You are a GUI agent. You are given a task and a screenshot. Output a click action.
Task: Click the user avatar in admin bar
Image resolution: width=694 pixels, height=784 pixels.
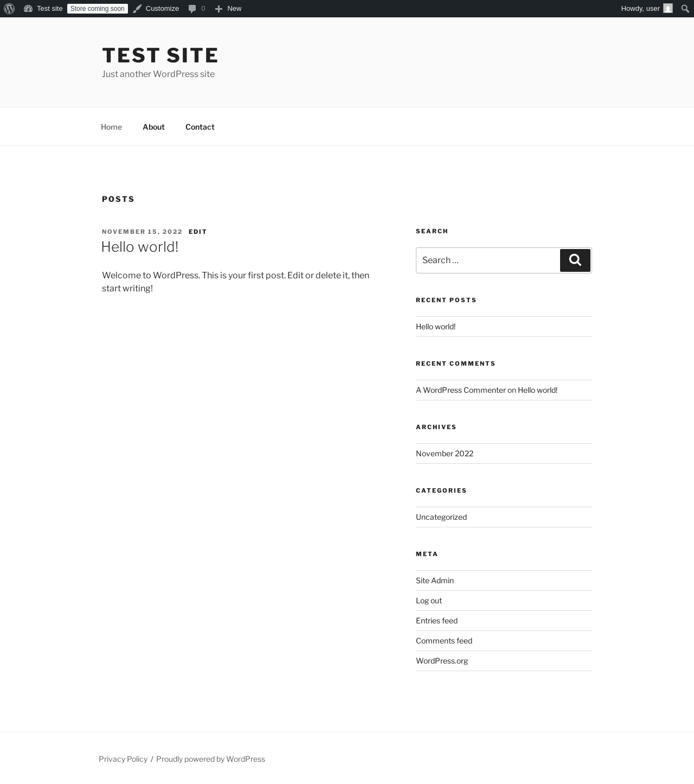click(x=668, y=9)
